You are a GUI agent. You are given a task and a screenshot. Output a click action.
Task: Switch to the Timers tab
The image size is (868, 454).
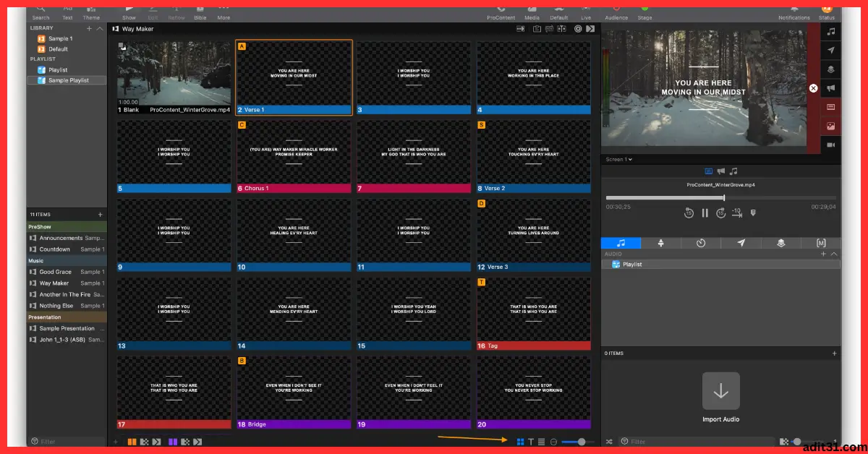tap(701, 243)
